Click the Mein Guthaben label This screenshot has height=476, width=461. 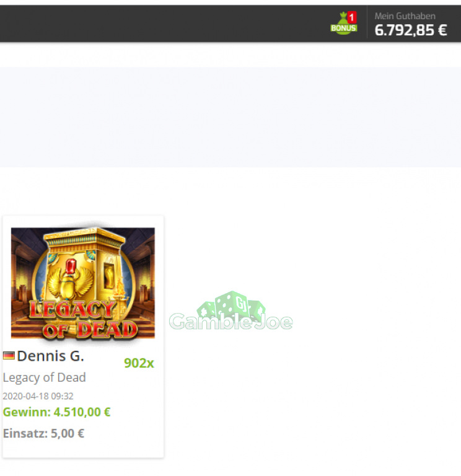(x=405, y=16)
